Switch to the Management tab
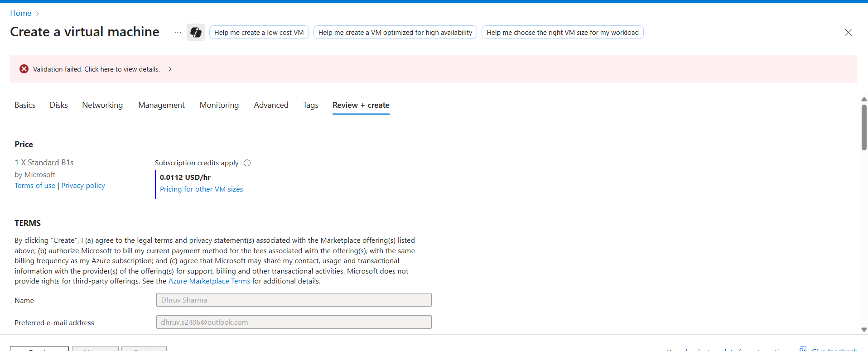The width and height of the screenshot is (868, 351). pos(161,105)
